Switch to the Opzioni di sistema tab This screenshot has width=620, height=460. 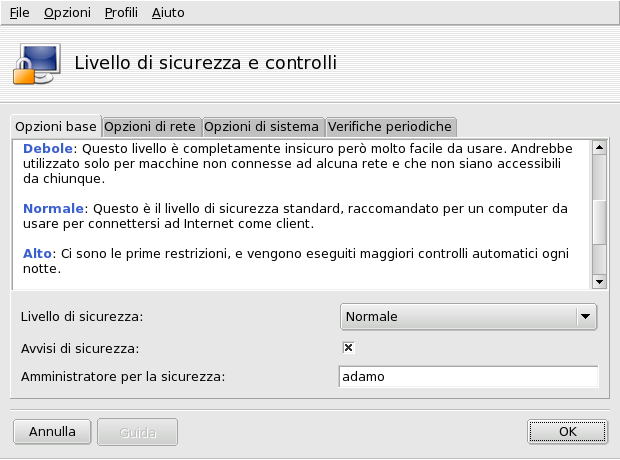262,127
